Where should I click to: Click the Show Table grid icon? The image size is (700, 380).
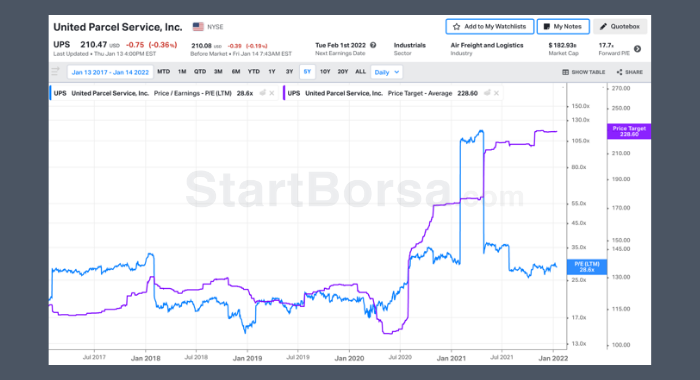[x=565, y=72]
